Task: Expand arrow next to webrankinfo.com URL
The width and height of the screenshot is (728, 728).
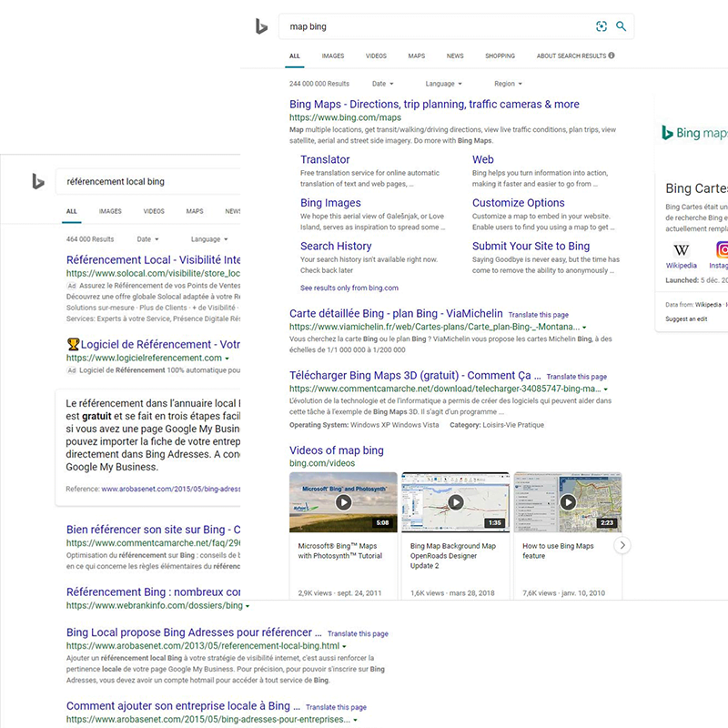Action: click(x=248, y=606)
